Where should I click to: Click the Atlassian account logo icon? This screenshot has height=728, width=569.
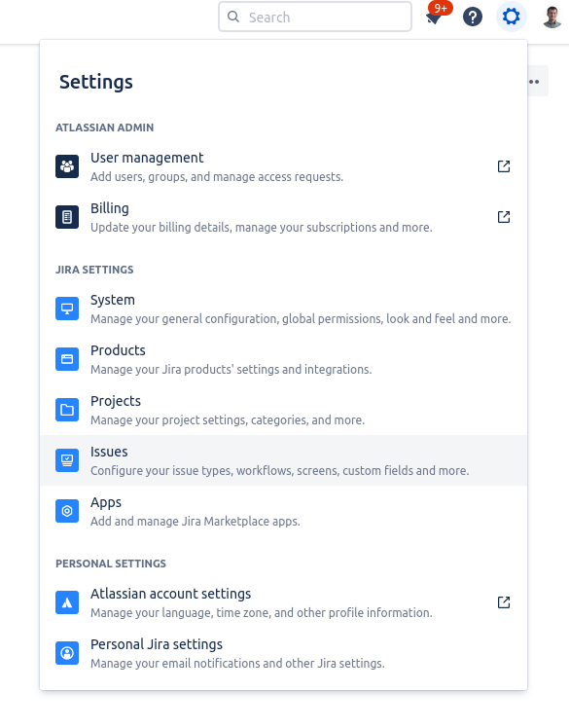[67, 602]
